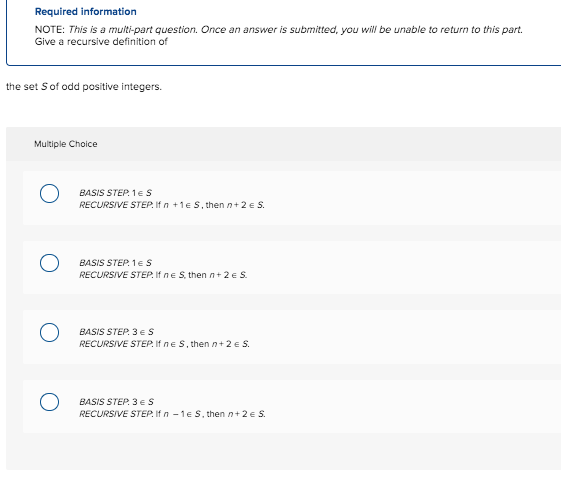Click third option's 'BASIS STEP: 3 ∈ S' line
The height and width of the screenshot is (480, 561).
[116, 332]
